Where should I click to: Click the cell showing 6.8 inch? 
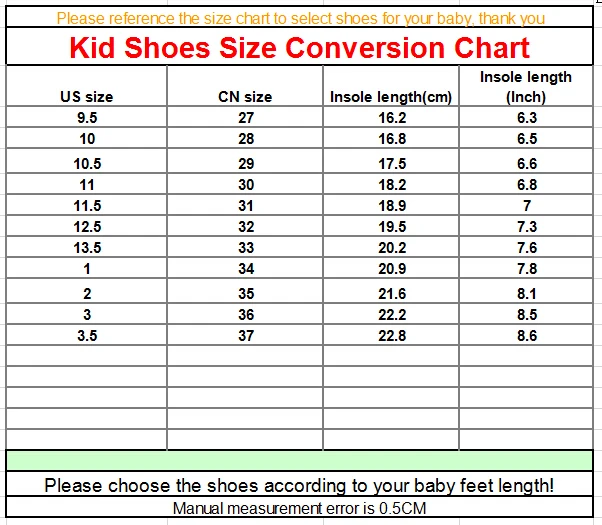coord(526,184)
